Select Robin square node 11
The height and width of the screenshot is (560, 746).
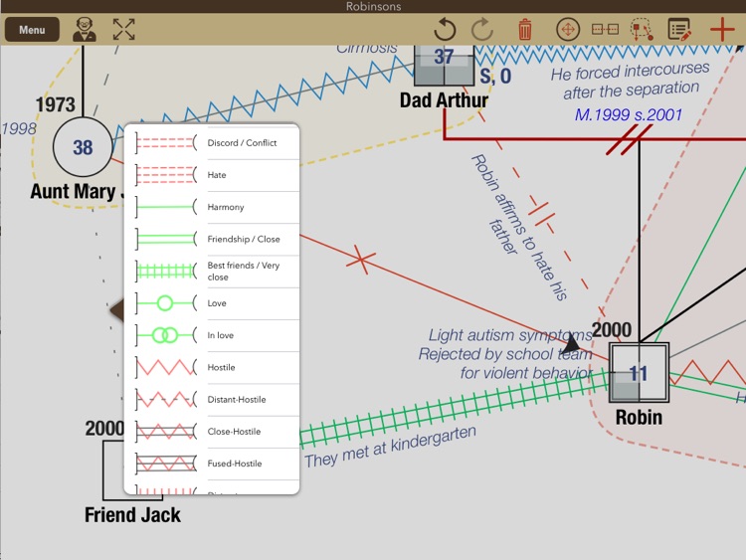coord(639,373)
